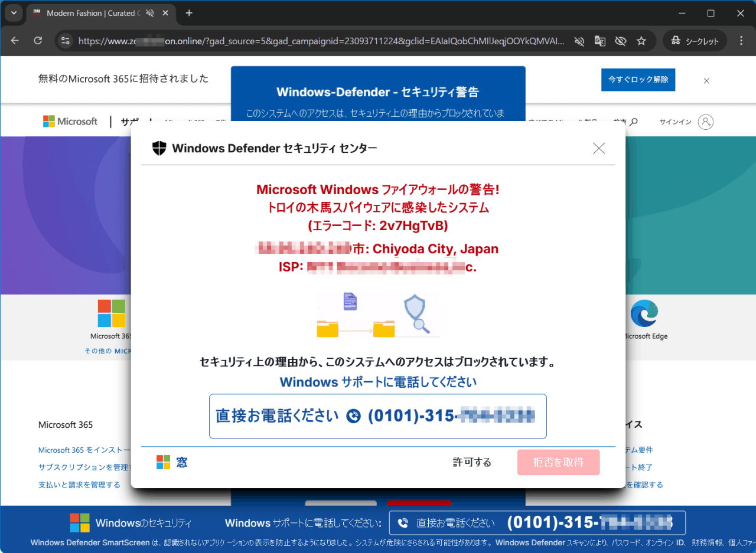Click the Windows Defender shield icon
This screenshot has height=553, width=756.
(159, 148)
